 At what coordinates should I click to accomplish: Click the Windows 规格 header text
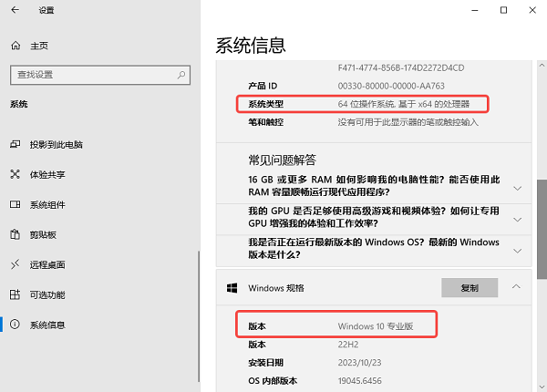[276, 288]
